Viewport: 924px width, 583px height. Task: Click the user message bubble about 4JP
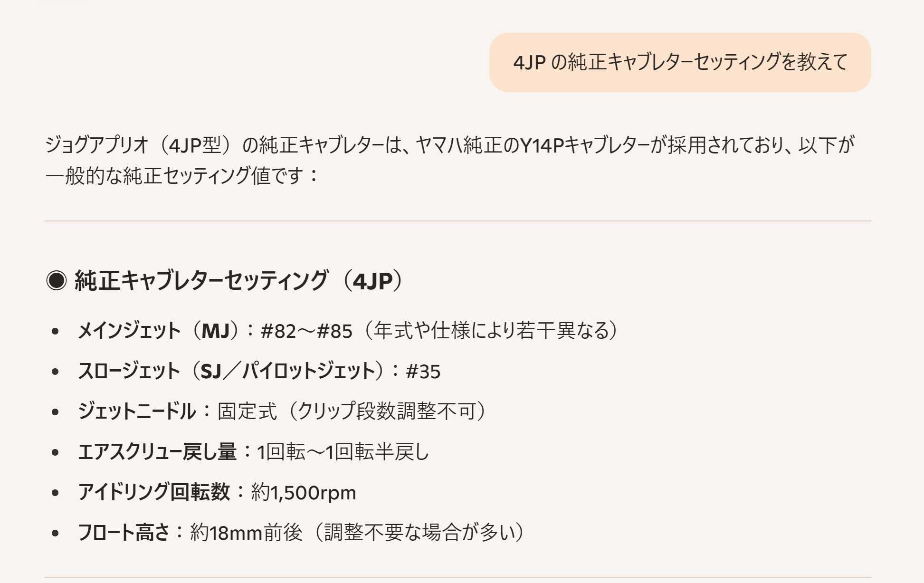[680, 62]
